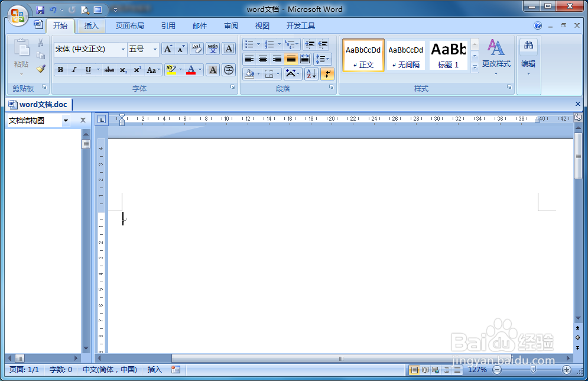Click the Office button orb
588x381 pixels.
click(18, 16)
